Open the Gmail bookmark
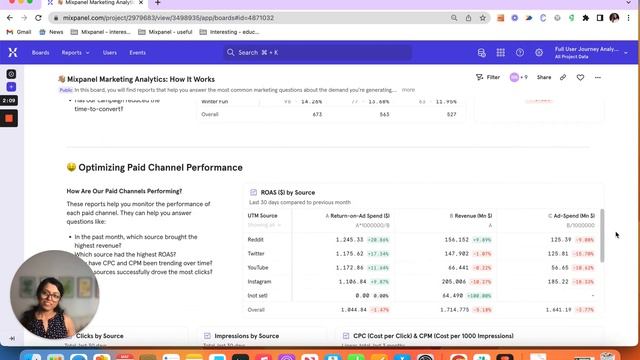Image resolution: width=640 pixels, height=360 pixels. (x=19, y=32)
